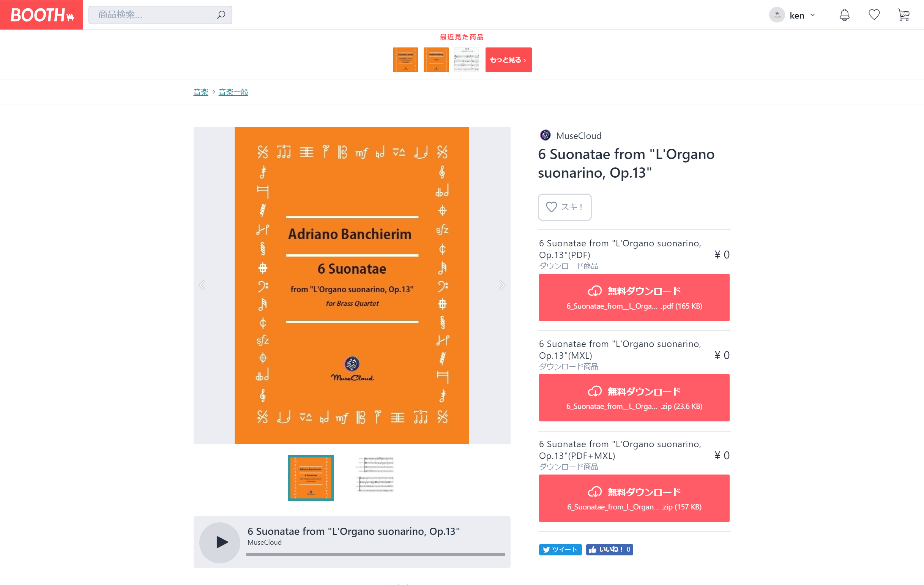Viewport: 924px width, 585px height.
Task: Click the search magnifier icon
Action: pyautogui.click(x=221, y=15)
